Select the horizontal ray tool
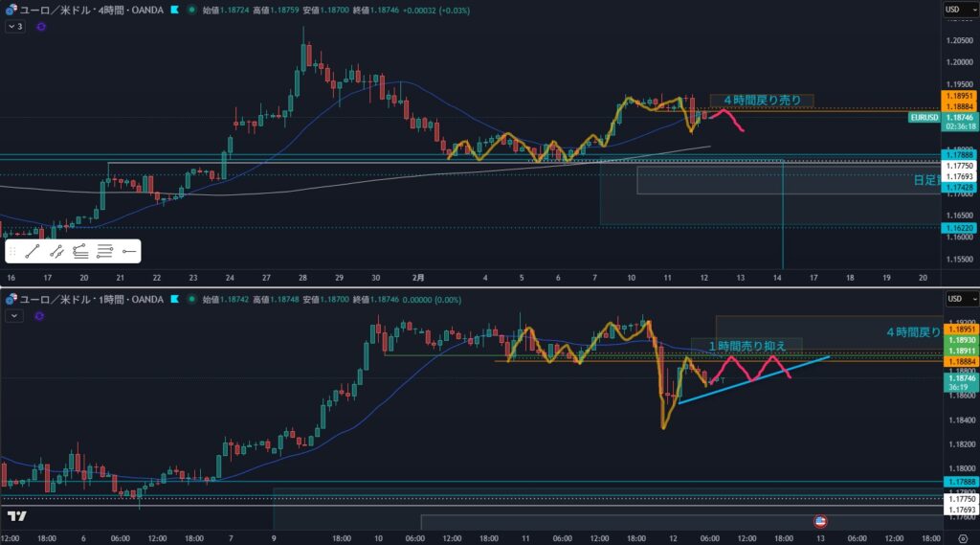 click(x=129, y=252)
